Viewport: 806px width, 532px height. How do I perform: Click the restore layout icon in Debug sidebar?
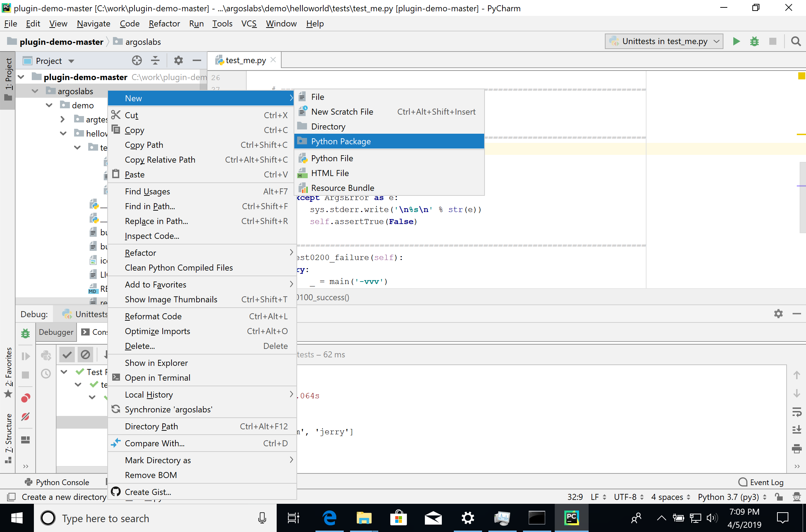(x=25, y=440)
